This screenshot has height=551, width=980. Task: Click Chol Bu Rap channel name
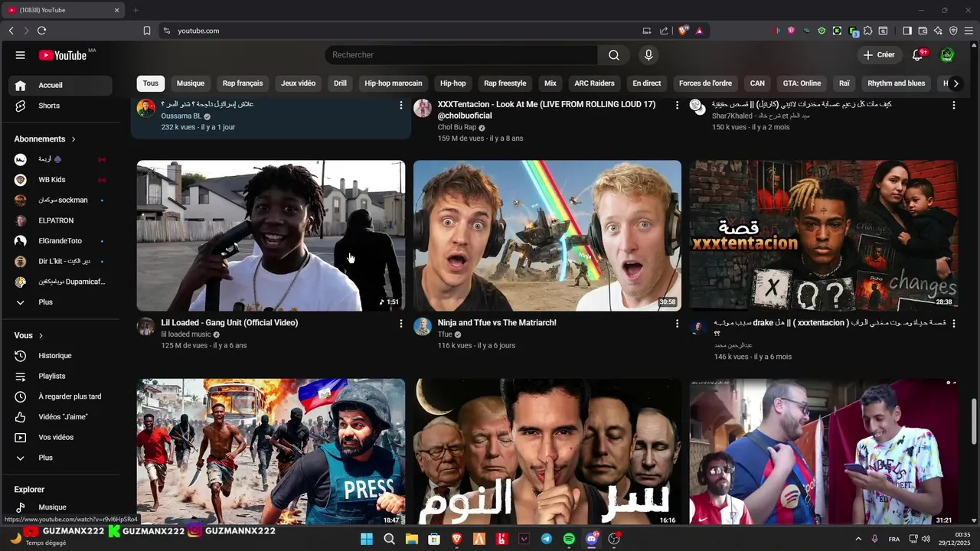click(457, 128)
